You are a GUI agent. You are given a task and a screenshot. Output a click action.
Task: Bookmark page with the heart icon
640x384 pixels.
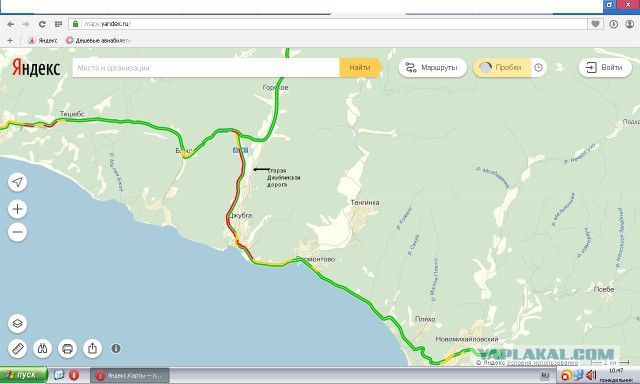tap(596, 24)
